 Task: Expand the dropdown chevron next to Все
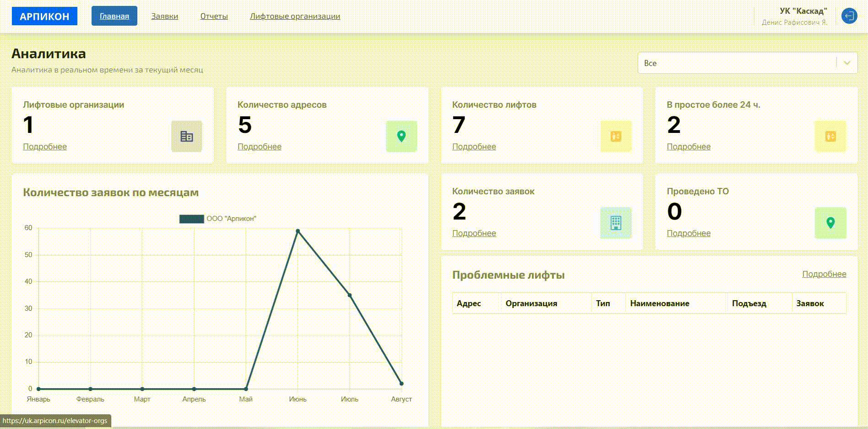[847, 63]
